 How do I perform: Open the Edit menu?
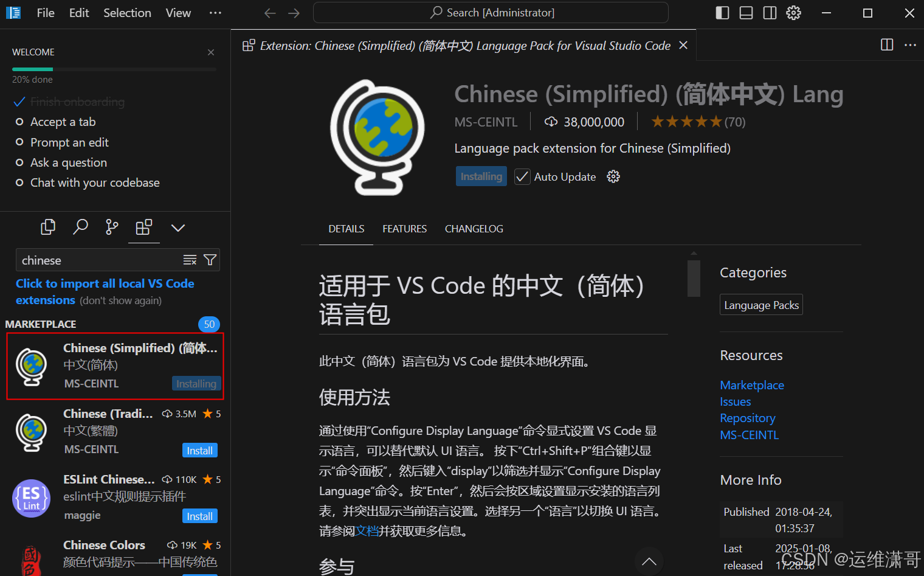(x=79, y=13)
